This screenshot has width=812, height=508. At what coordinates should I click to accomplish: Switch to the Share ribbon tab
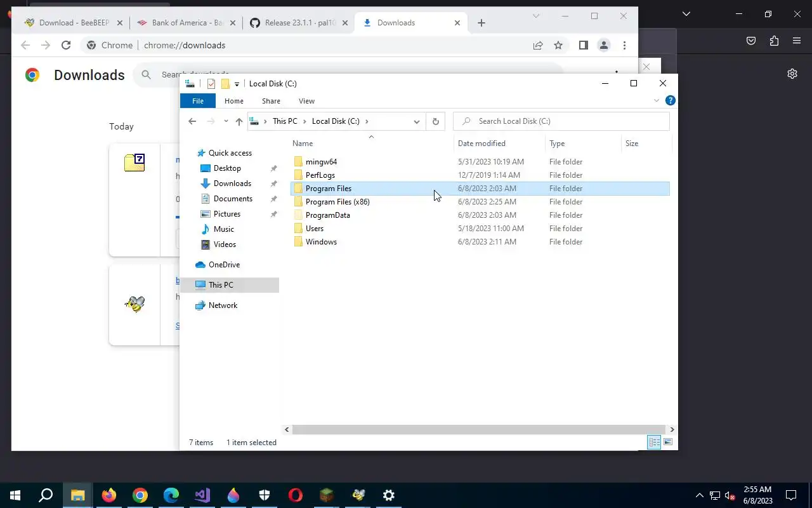[271, 101]
